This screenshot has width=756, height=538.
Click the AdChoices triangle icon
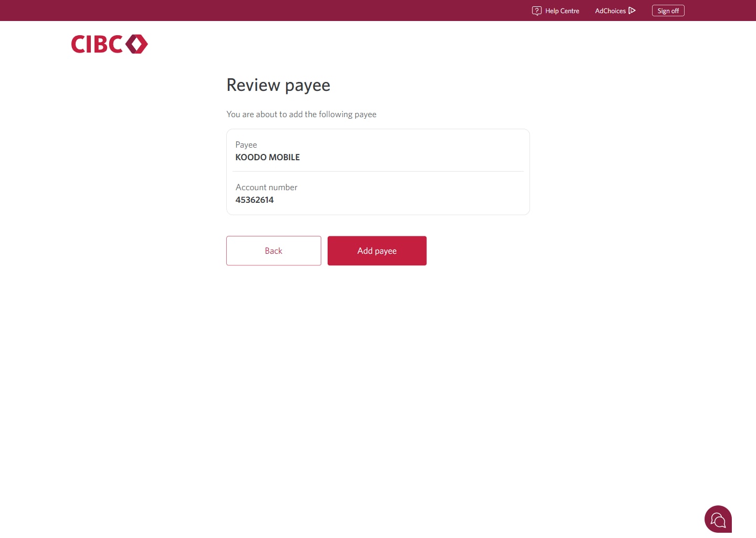pyautogui.click(x=632, y=11)
